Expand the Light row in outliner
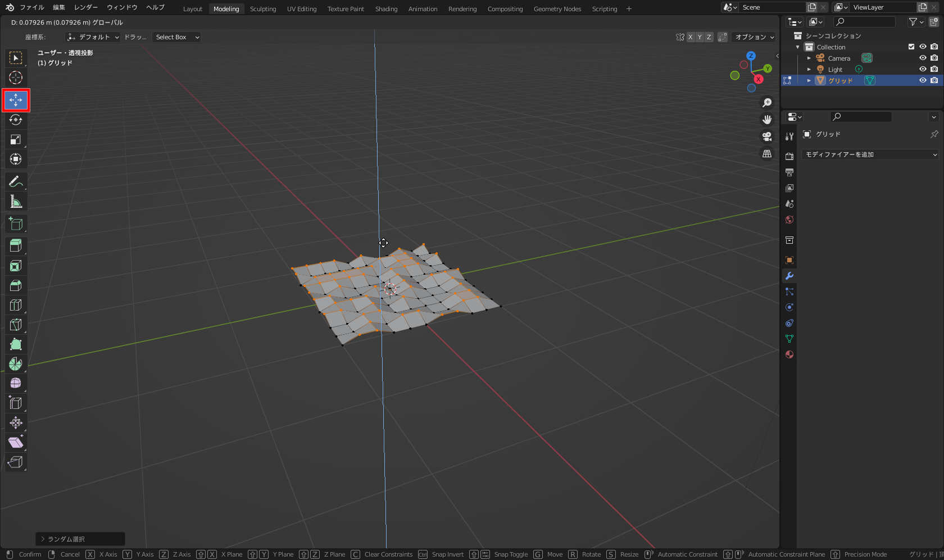Viewport: 944px width, 560px height. (809, 70)
